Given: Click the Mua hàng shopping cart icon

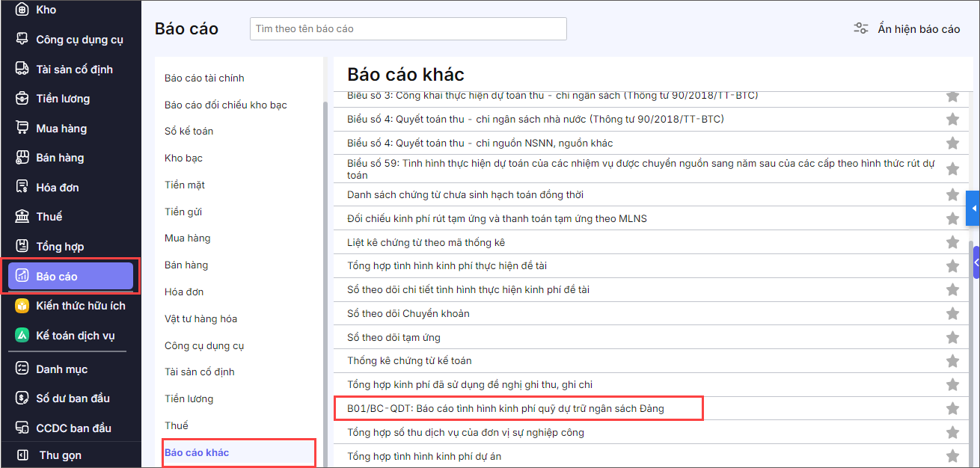Looking at the screenshot, I should (x=22, y=128).
